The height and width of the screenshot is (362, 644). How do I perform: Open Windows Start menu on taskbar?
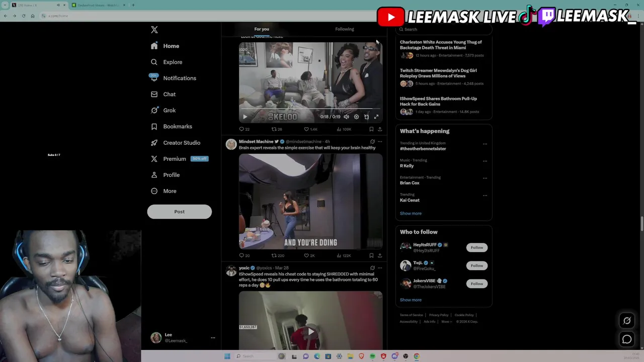[x=227, y=356]
